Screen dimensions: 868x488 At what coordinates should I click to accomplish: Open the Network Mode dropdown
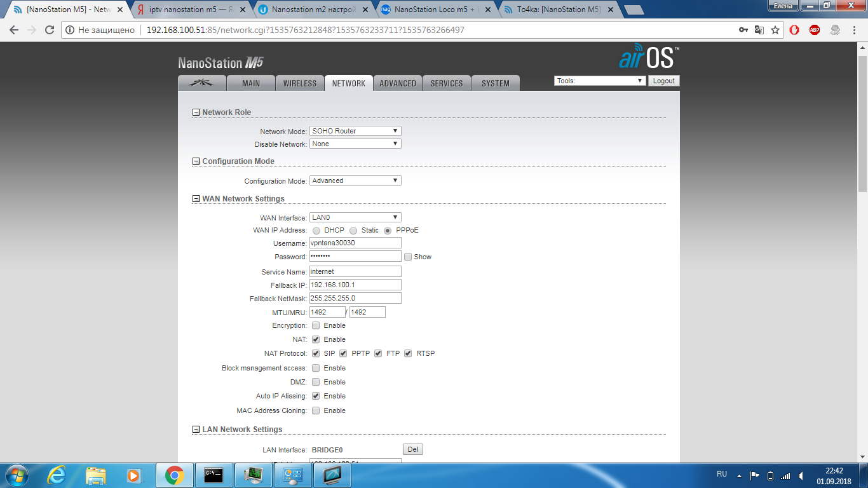point(355,131)
